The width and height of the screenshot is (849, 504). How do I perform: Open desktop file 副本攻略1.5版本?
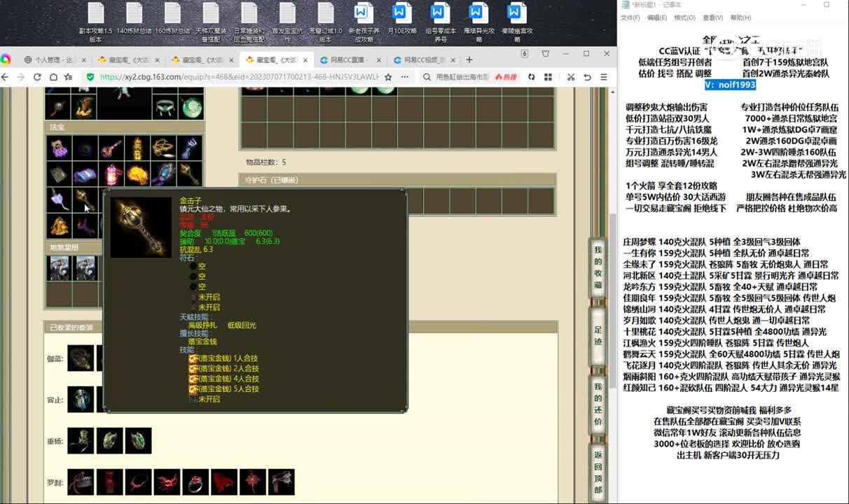pyautogui.click(x=96, y=22)
